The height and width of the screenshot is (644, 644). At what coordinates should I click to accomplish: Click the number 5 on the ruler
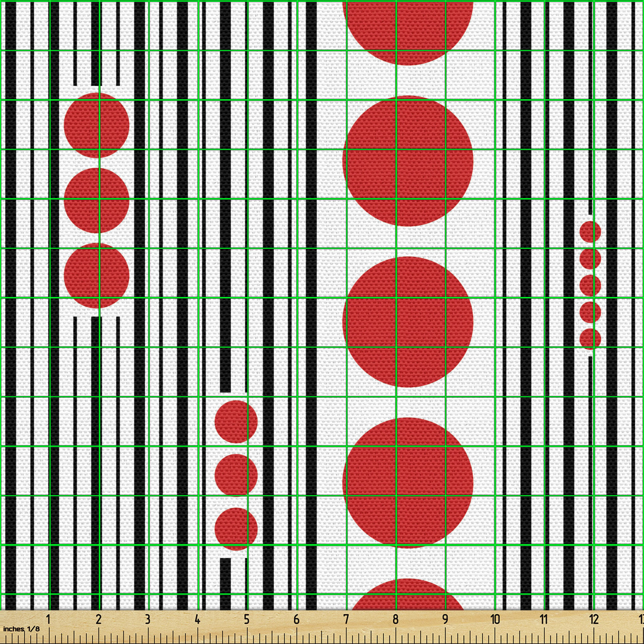[246, 619]
